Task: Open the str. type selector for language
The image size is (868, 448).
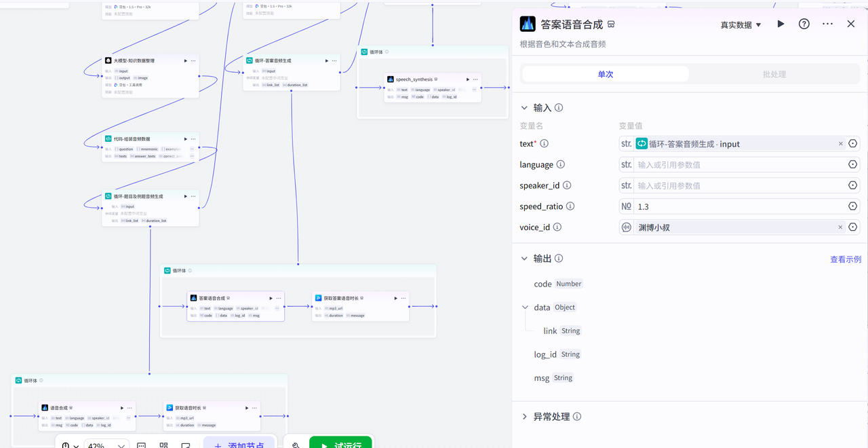Action: point(627,165)
